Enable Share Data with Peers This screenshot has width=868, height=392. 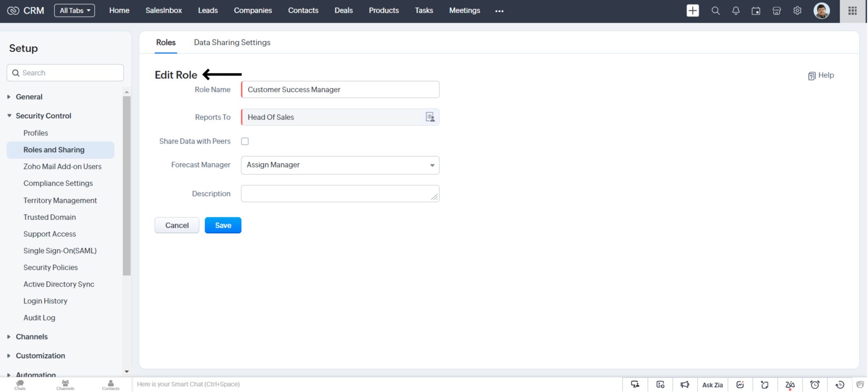coord(245,141)
